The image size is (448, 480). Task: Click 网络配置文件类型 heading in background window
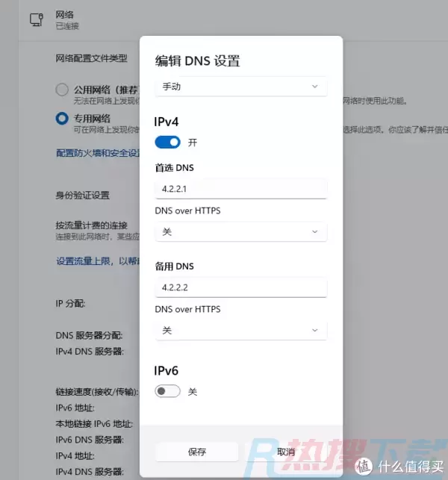click(91, 58)
